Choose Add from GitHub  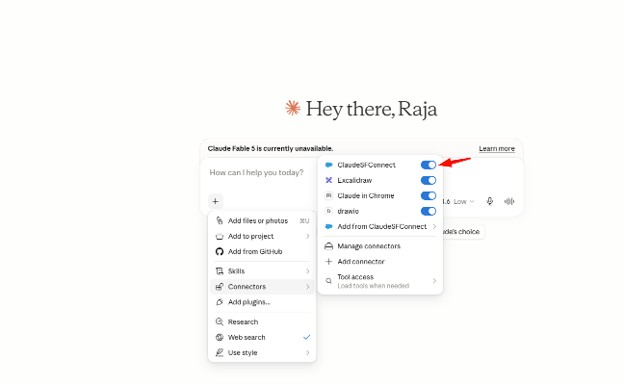262,251
